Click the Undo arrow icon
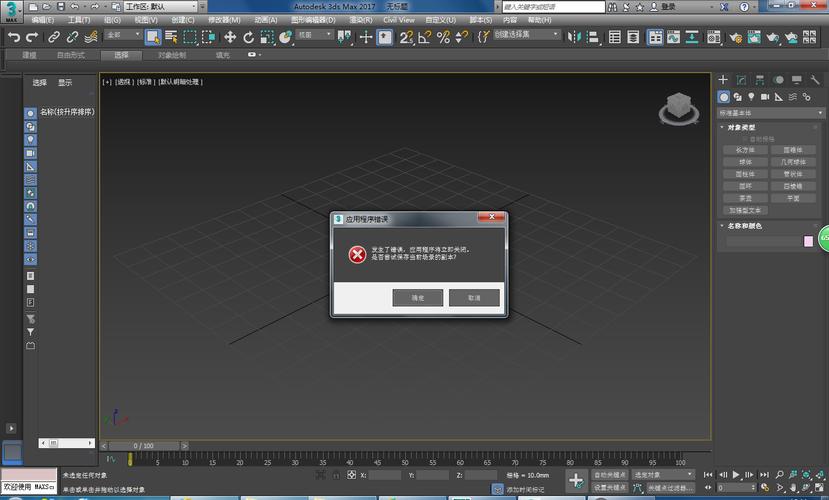 pyautogui.click(x=13, y=37)
